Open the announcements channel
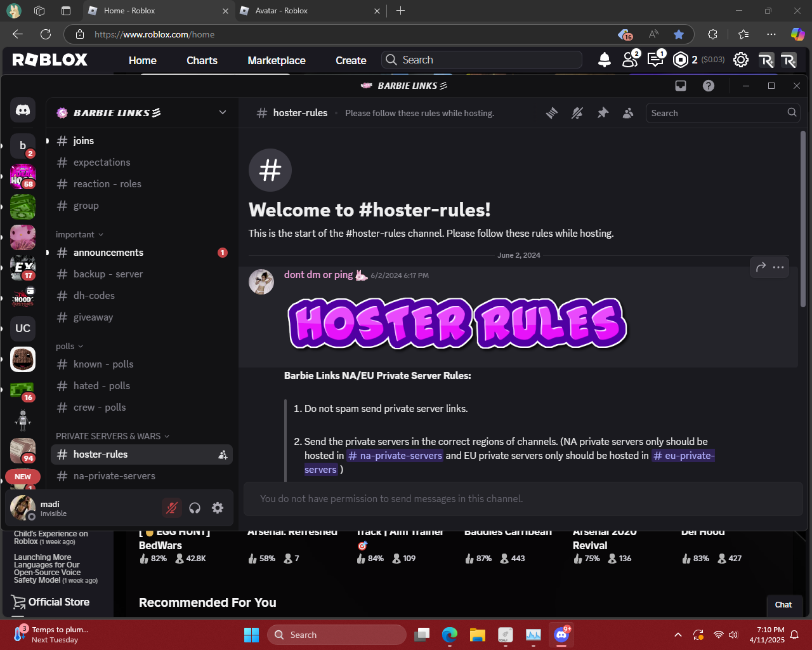 pos(141,253)
